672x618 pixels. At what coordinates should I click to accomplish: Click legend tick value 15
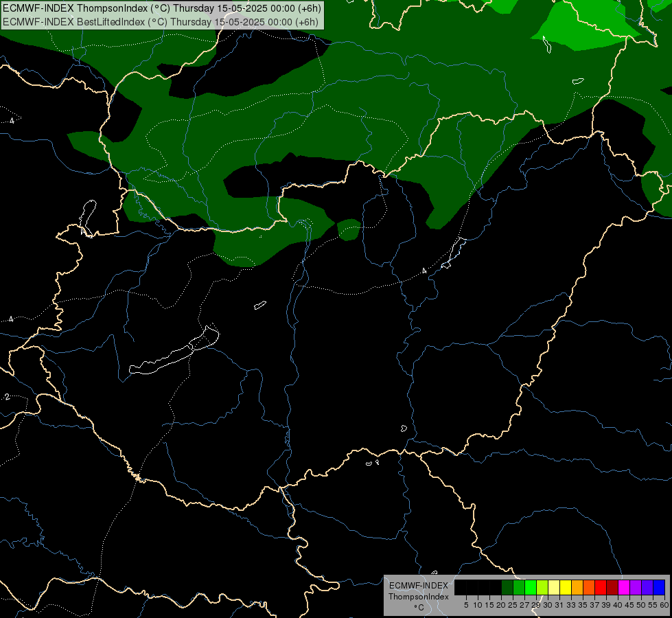pos(489,605)
